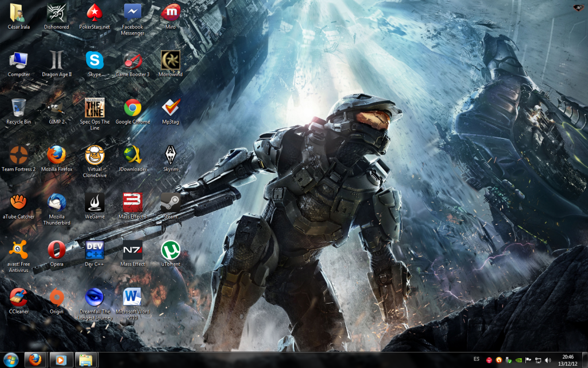Click the Team Fortress 2 icon
This screenshot has height=368, width=588.
18,155
